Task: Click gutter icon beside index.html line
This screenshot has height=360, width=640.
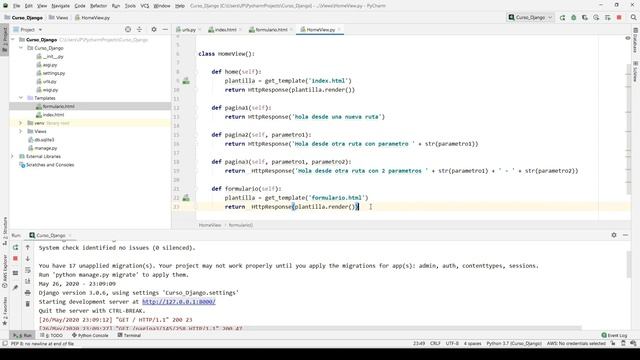Action: click(186, 81)
